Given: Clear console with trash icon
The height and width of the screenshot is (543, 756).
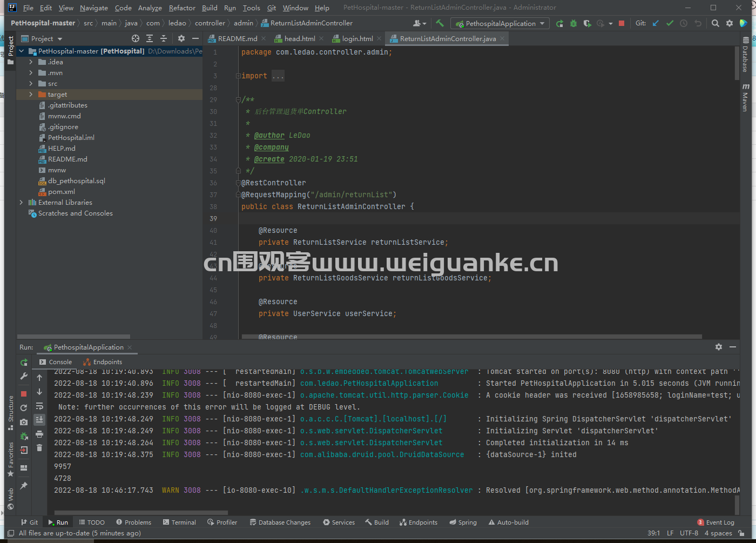Looking at the screenshot, I should (39, 448).
